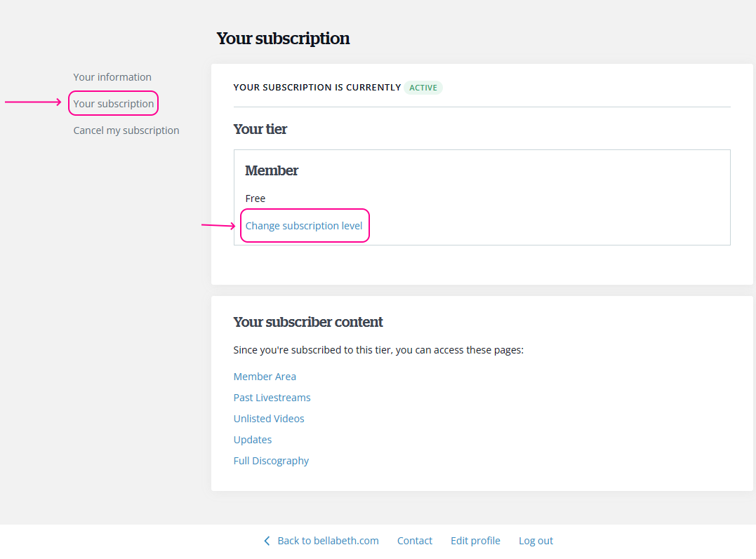Click the Your subscription page title
Image resolution: width=756 pixels, height=559 pixels.
tap(283, 39)
